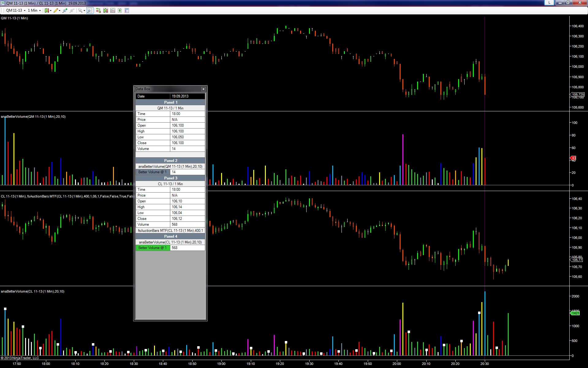This screenshot has width=588, height=368.
Task: Click the 2013 NinjaTrader, LLC copyright text
Action: [x=20, y=358]
